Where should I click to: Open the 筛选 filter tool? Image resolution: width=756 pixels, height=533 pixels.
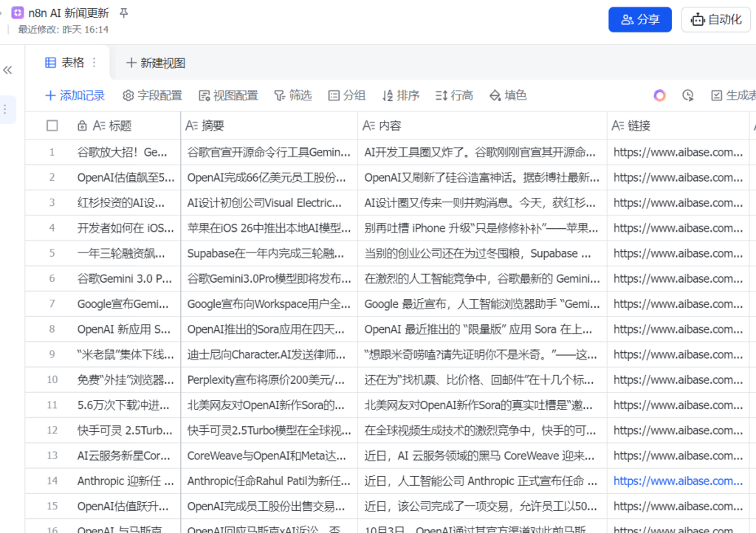(292, 95)
